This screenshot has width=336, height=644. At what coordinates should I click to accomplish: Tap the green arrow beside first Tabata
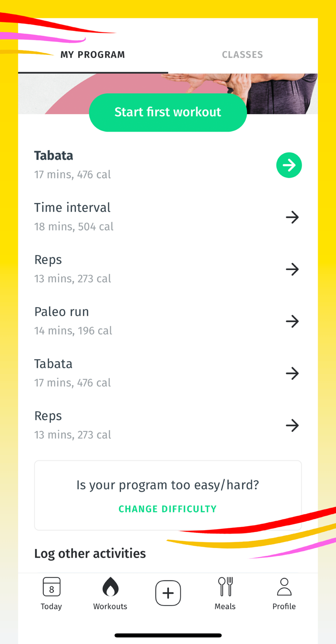(289, 165)
